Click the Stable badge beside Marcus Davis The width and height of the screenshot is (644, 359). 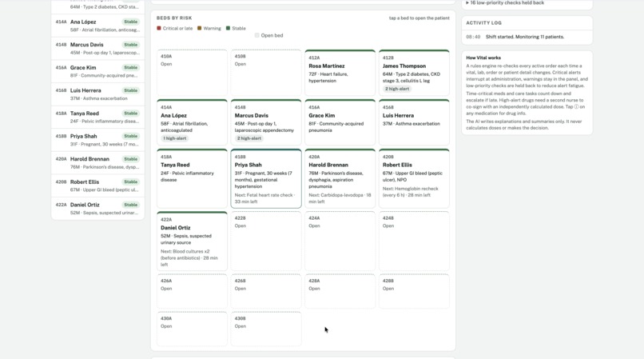[131, 45]
